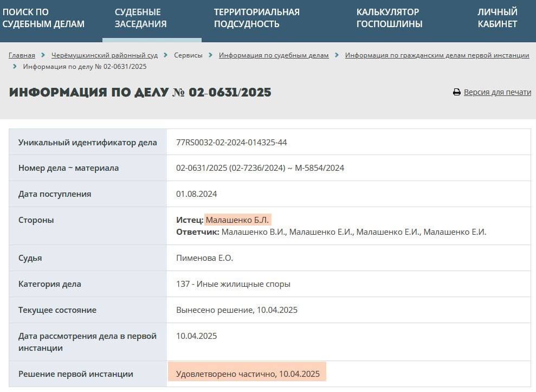Open 'Территориальная подсудность' in top navigation
The image size is (536, 392).
pos(256,18)
